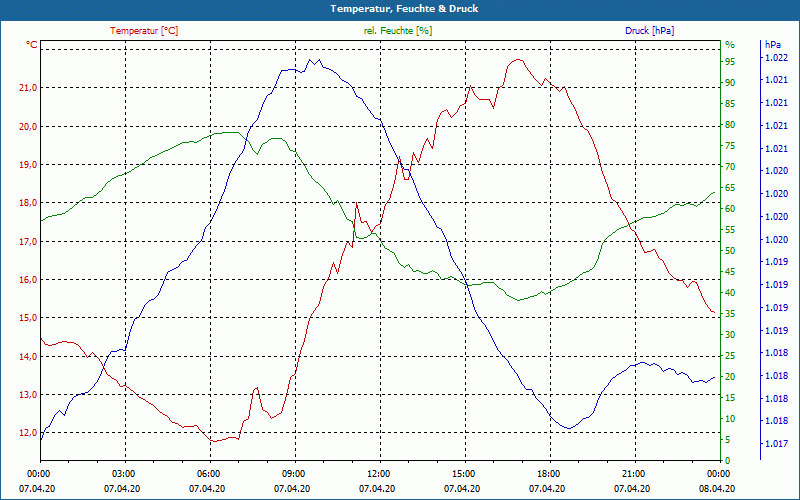Click the 14,0 temperature axis value
The image size is (800, 500).
click(29, 356)
